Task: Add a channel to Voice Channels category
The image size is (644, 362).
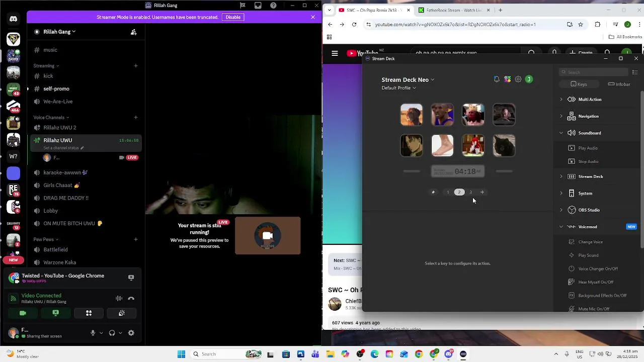Action: [136, 118]
